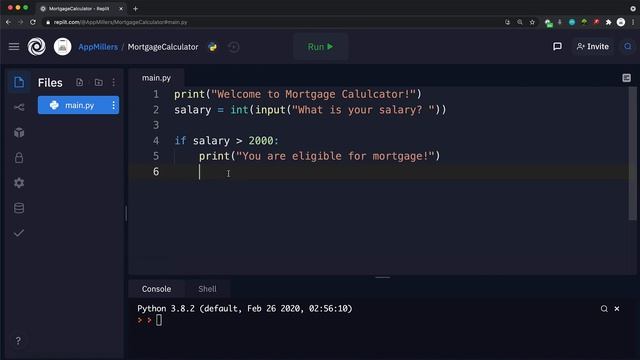Click the "What is your salary?" string
640x360 pixels.
tap(363, 110)
